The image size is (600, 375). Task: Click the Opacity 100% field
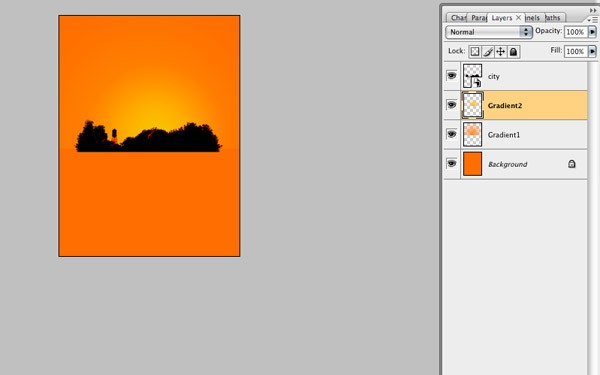coord(576,32)
